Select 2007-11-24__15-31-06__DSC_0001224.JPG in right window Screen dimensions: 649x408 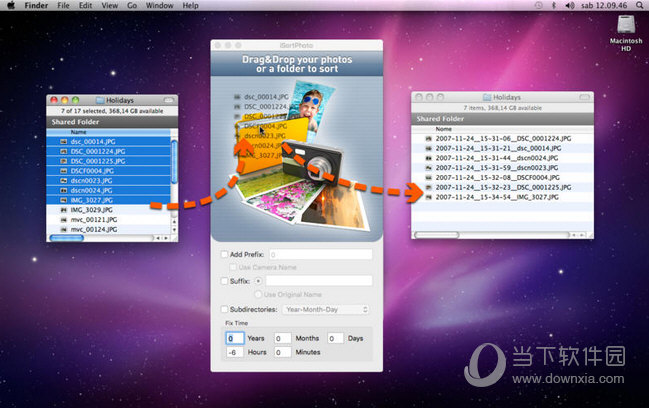502,139
